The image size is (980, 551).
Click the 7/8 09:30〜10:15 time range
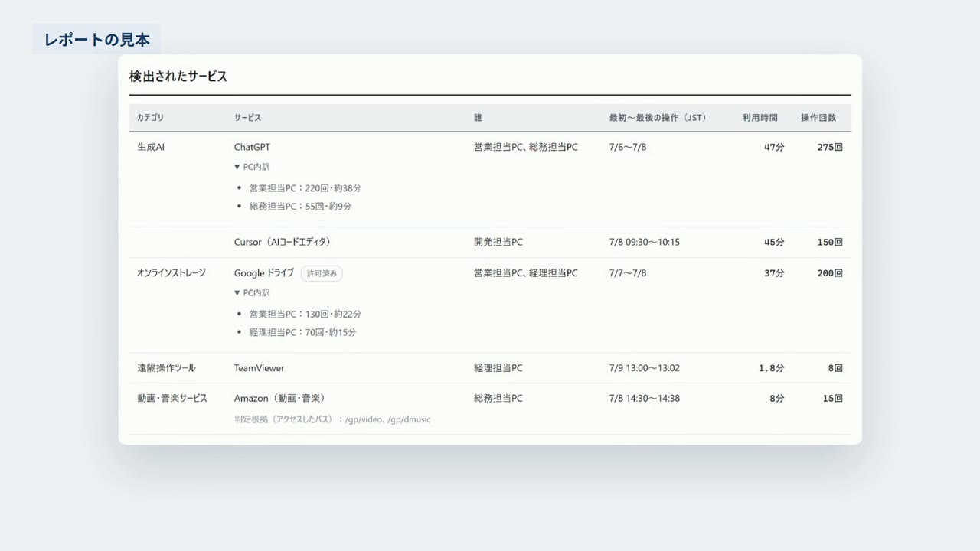pyautogui.click(x=645, y=242)
